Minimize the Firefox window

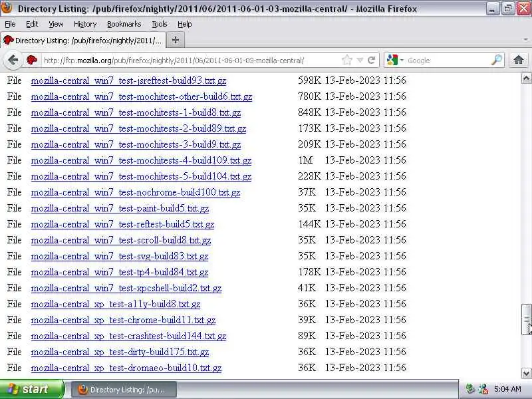coord(492,9)
